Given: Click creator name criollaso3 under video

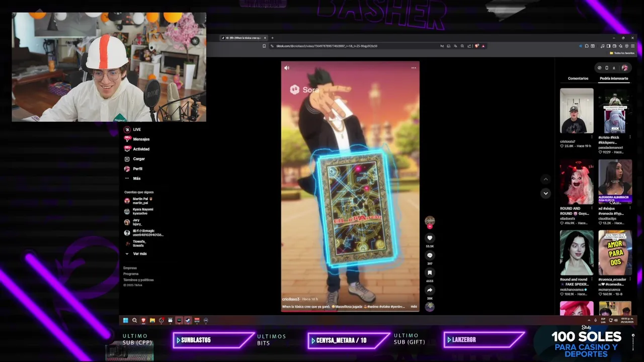Looking at the screenshot, I should [x=291, y=299].
